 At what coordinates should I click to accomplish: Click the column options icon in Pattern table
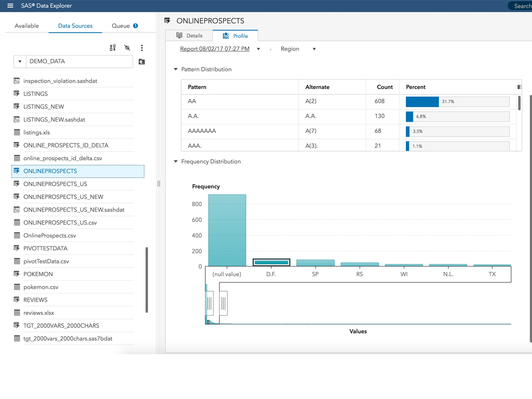coord(519,87)
